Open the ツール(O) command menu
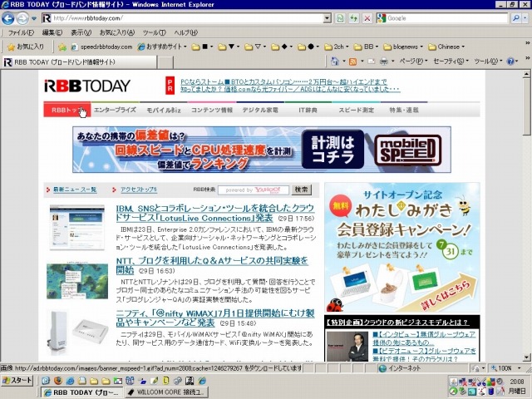Screen dimensions: 532x399 [488, 62]
